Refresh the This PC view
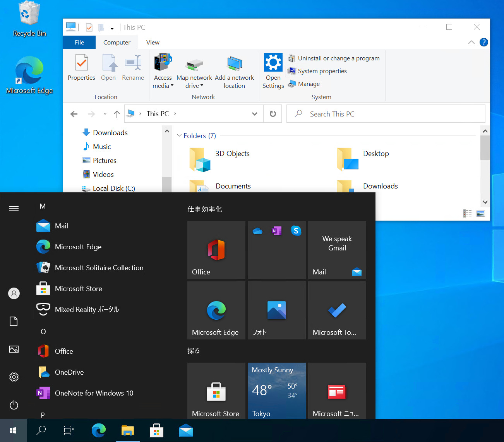Image resolution: width=504 pixels, height=442 pixels. pos(273,114)
